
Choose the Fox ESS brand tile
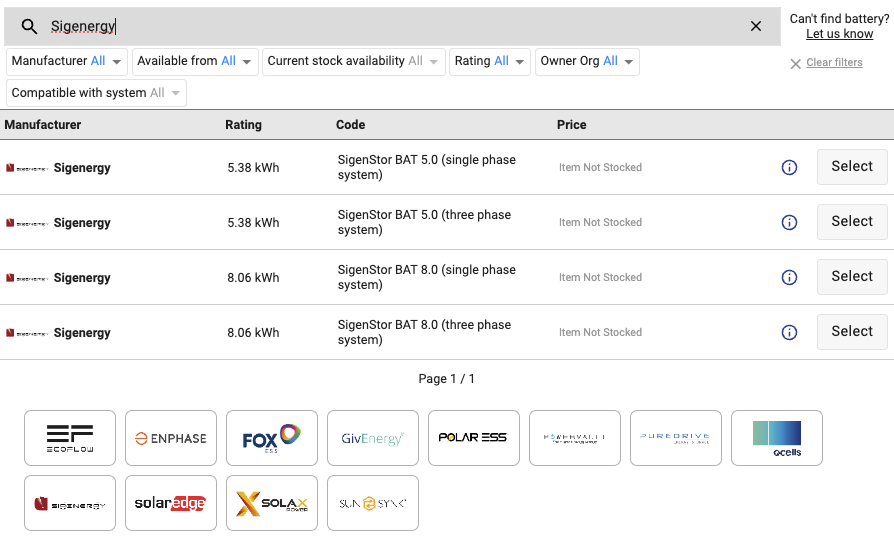point(272,438)
